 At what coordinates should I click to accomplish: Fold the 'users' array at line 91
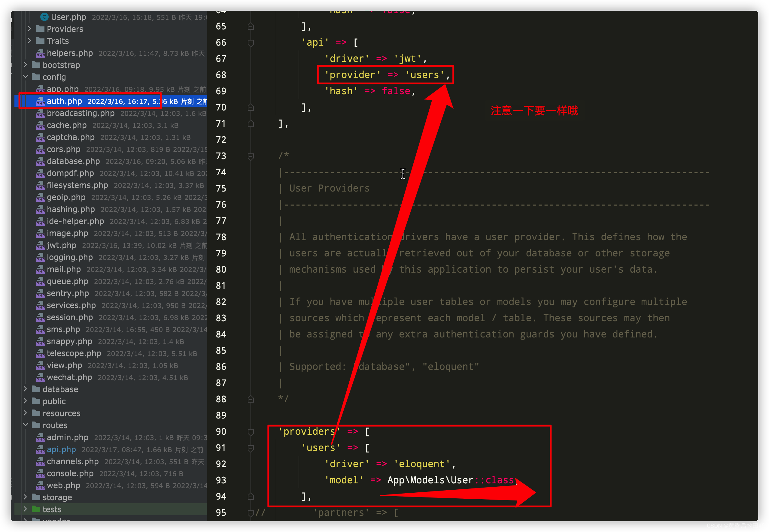coord(251,448)
